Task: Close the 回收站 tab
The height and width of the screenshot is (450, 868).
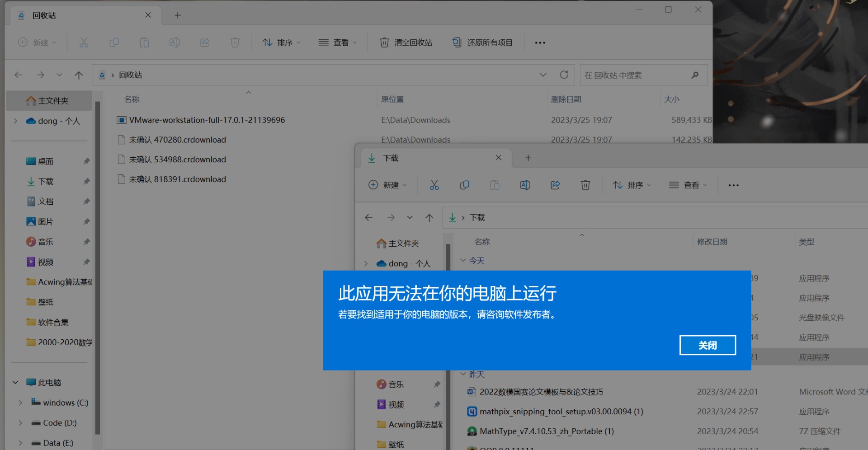Action: (148, 15)
